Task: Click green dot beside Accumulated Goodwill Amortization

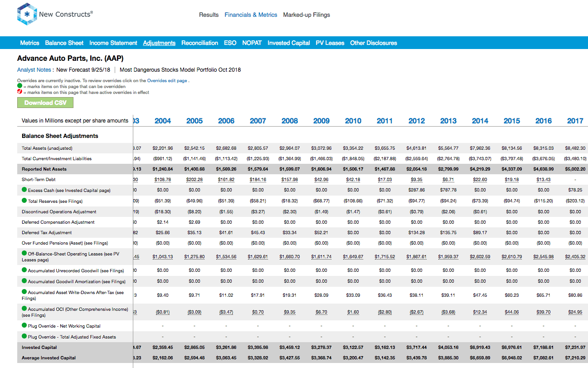Action: click(x=24, y=281)
